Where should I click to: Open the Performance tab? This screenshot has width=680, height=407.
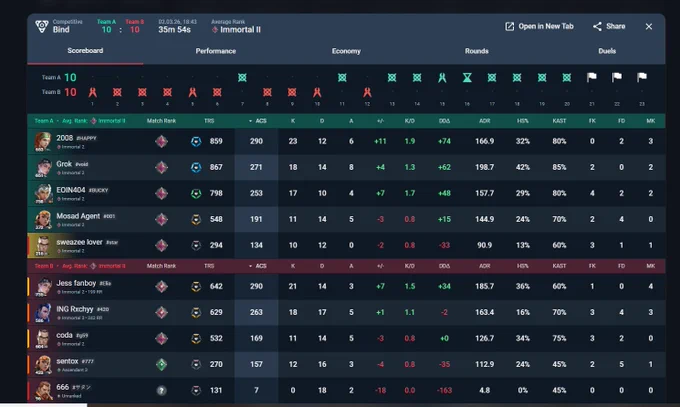[216, 51]
